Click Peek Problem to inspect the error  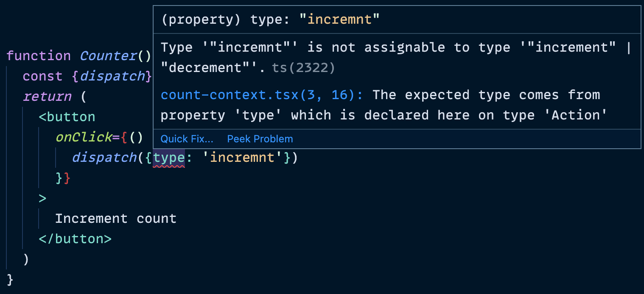pyautogui.click(x=260, y=139)
